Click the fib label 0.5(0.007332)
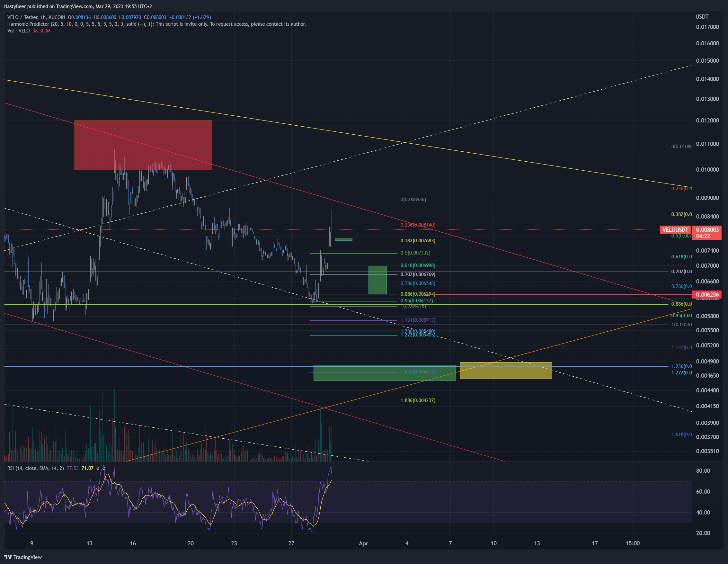The width and height of the screenshot is (728, 564). tap(415, 253)
